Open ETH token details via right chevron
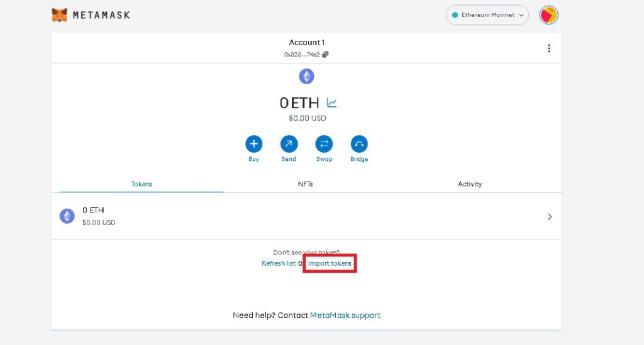The width and height of the screenshot is (644, 345). tap(549, 217)
